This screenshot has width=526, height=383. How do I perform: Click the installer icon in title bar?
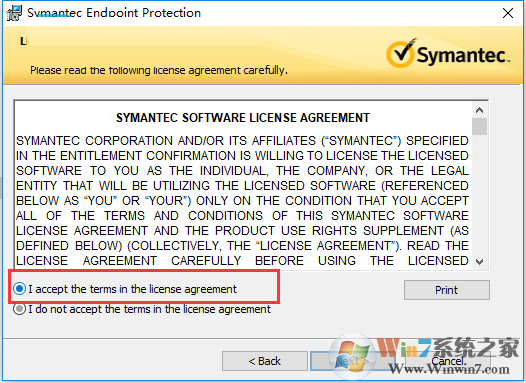coord(14,13)
